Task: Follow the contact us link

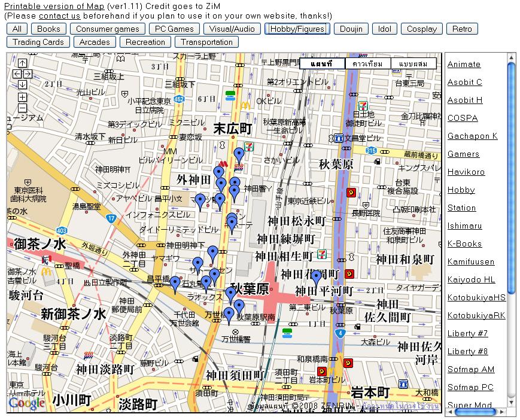Action: coord(60,16)
